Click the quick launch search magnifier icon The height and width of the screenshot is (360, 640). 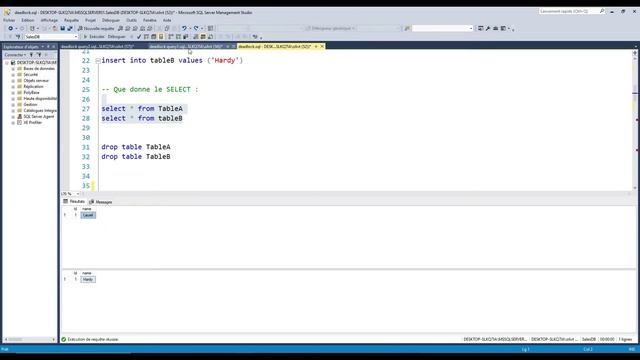(602, 11)
